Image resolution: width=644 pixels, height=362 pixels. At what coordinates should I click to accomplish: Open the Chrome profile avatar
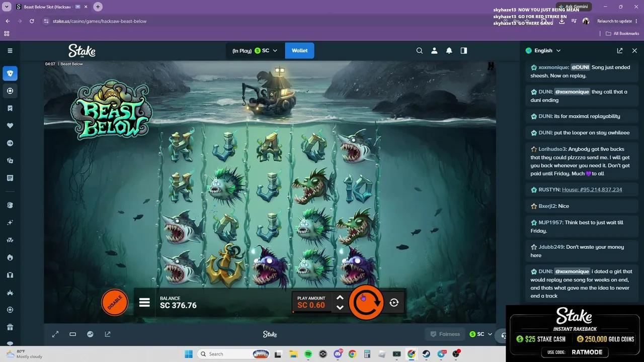[586, 21]
